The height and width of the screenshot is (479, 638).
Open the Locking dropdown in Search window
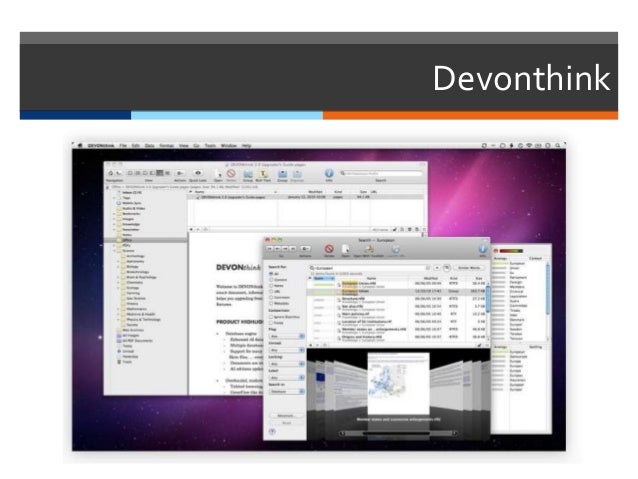[x=286, y=364]
